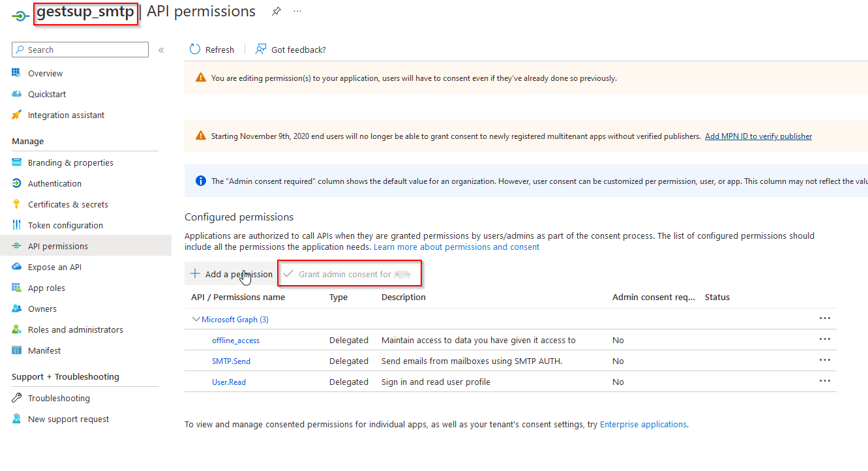Click the Overview grid icon in sidebar
The image size is (868, 471).
click(x=17, y=73)
